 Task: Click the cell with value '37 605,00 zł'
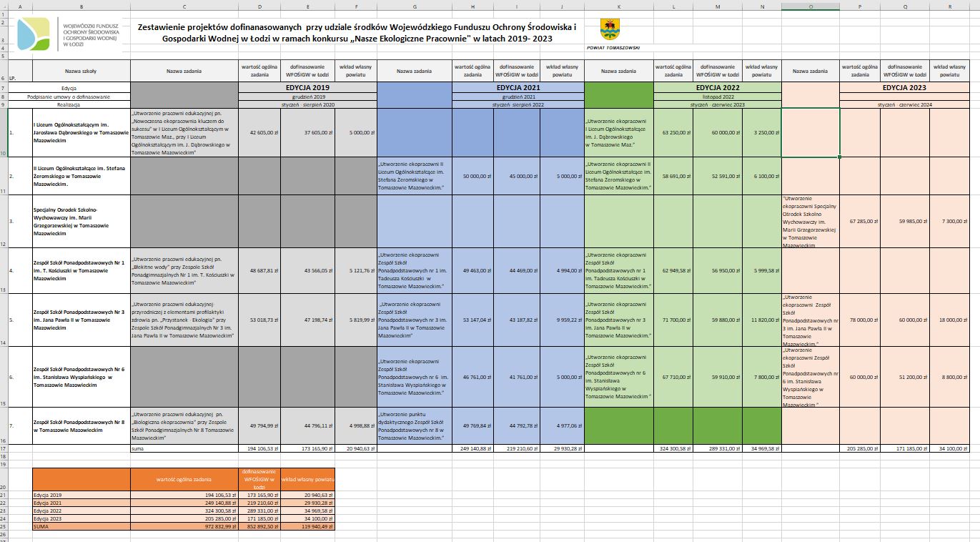(x=307, y=132)
